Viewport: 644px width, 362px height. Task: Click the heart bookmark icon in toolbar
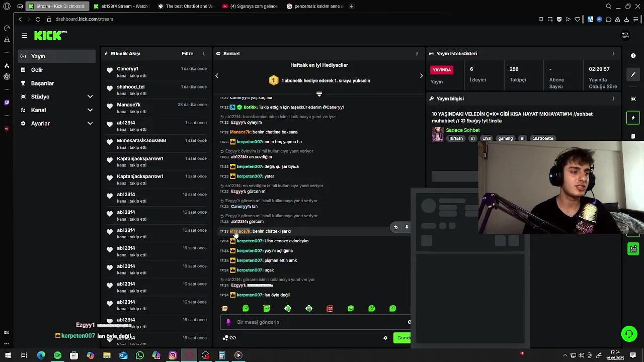[x=578, y=19]
